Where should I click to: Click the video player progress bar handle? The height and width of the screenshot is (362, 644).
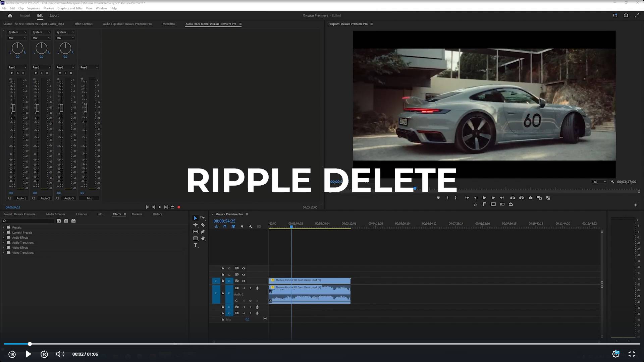[30, 344]
